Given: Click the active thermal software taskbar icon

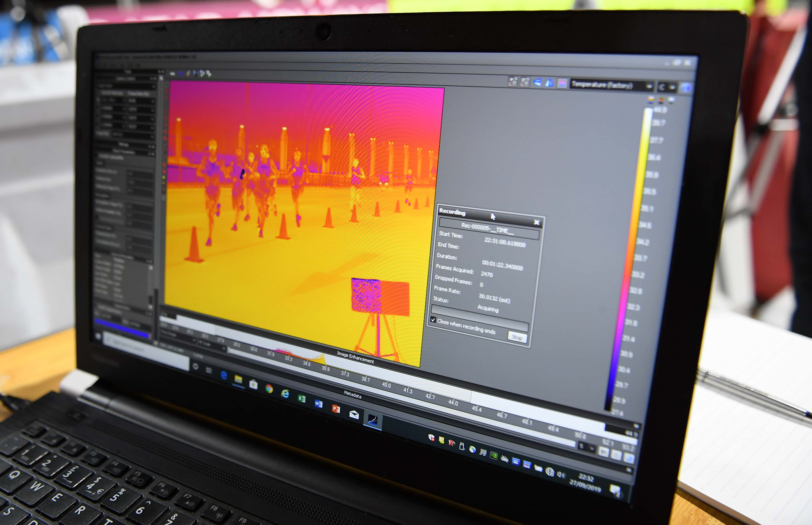Looking at the screenshot, I should [x=373, y=420].
